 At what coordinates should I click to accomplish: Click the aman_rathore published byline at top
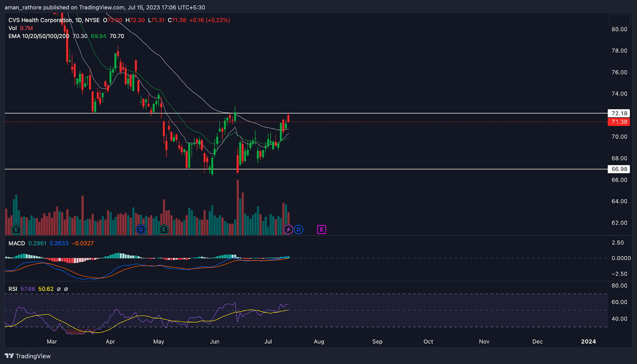coord(105,7)
